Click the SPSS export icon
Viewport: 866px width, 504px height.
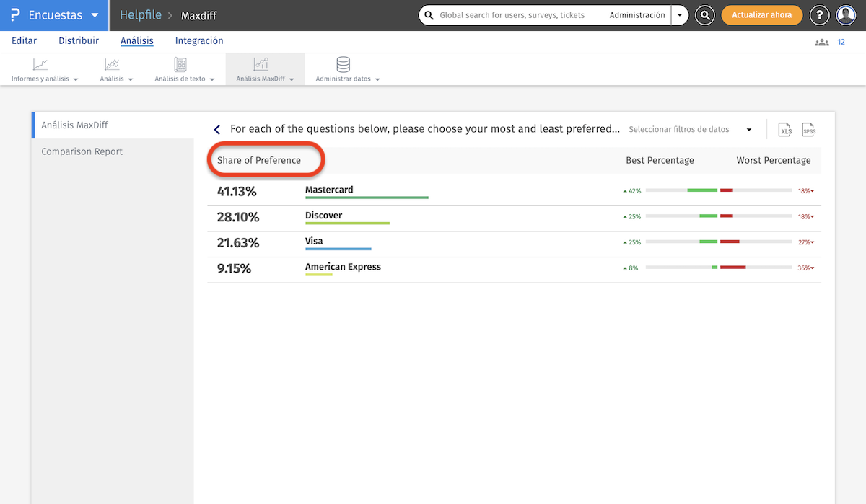tap(808, 130)
